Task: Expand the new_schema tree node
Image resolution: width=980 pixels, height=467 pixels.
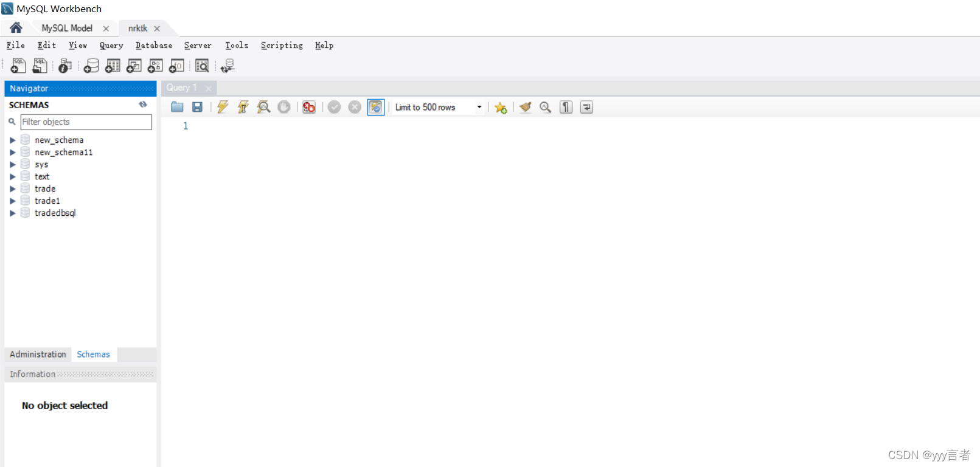Action: [x=12, y=140]
